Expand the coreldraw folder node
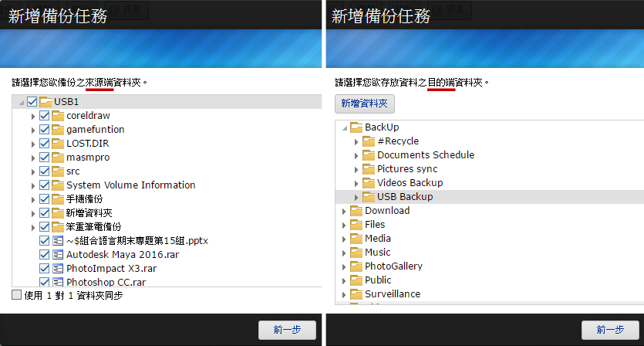Viewport: 644px width, 346px height. point(33,117)
